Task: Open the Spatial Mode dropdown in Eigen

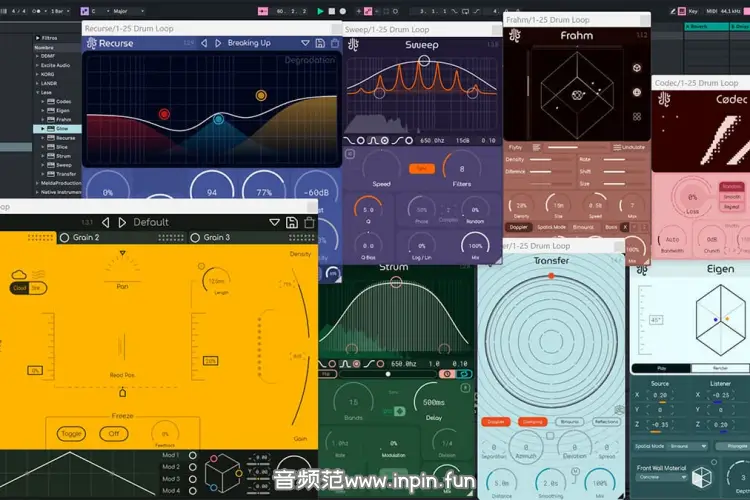Action: (688, 446)
